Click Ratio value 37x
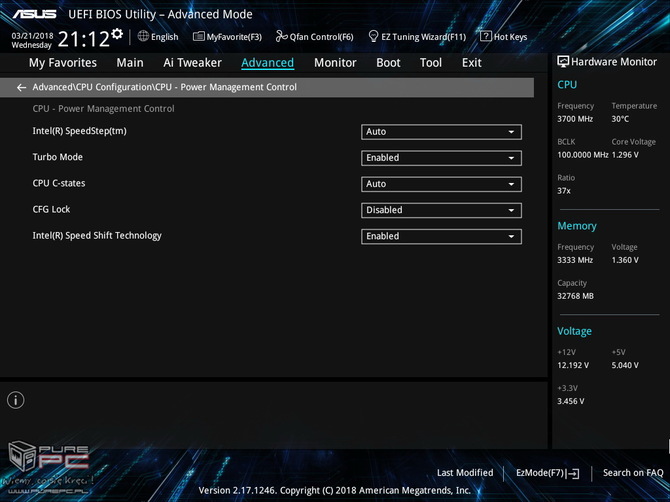670x502 pixels. pyautogui.click(x=564, y=191)
